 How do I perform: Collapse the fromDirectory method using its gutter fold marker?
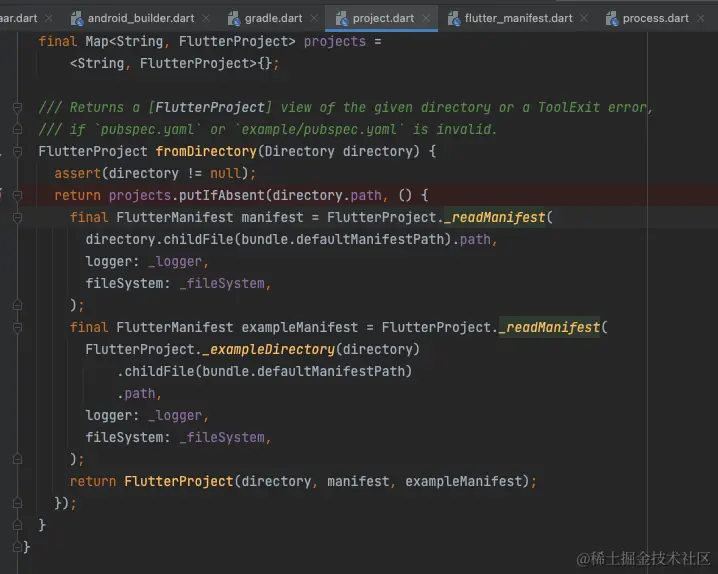[x=17, y=152]
